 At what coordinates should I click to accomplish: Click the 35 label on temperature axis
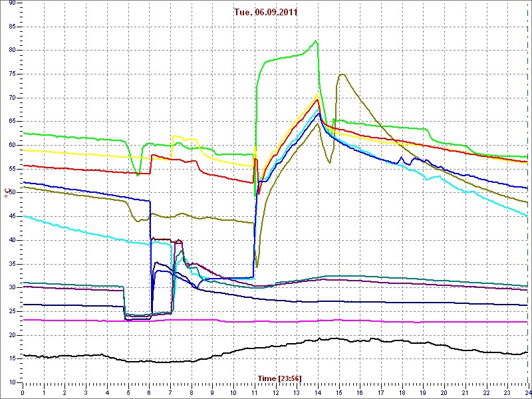tap(12, 264)
